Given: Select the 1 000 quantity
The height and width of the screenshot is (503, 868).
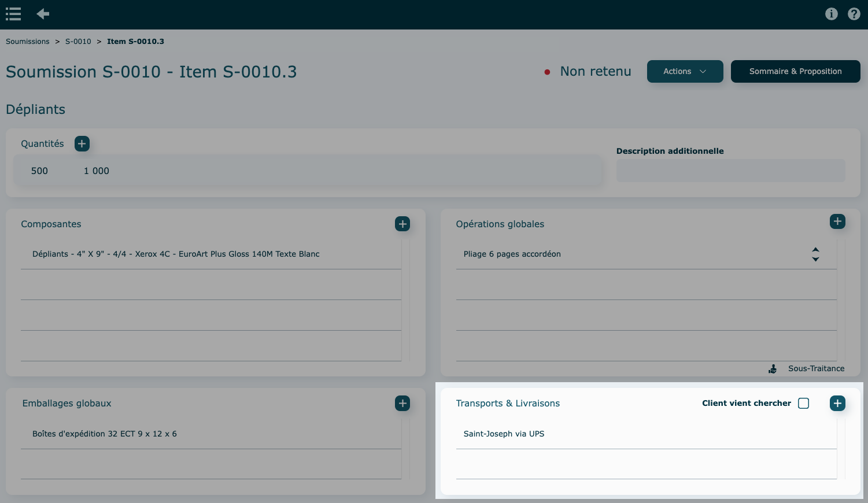Looking at the screenshot, I should [97, 171].
